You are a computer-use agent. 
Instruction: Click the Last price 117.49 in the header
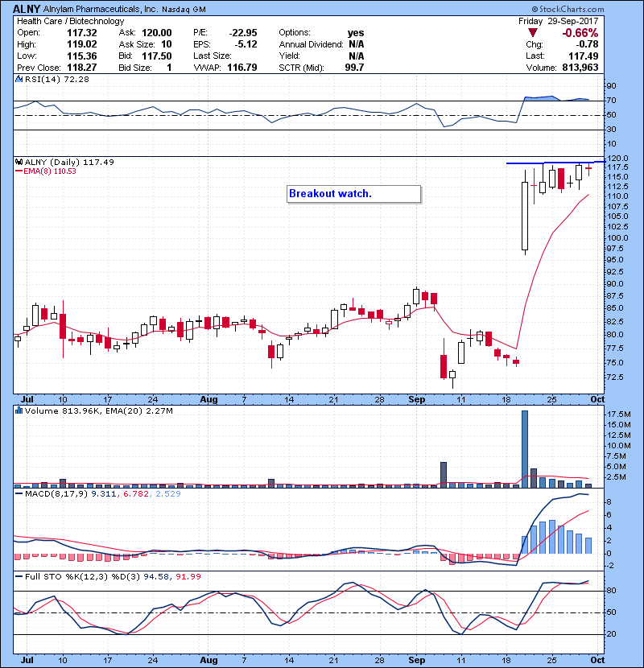(x=584, y=56)
